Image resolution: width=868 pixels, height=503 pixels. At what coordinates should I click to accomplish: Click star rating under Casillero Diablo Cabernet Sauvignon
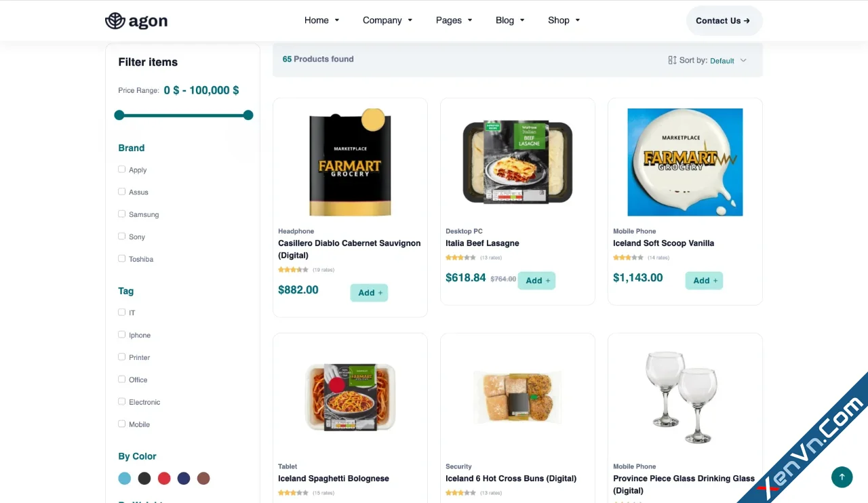tap(293, 270)
